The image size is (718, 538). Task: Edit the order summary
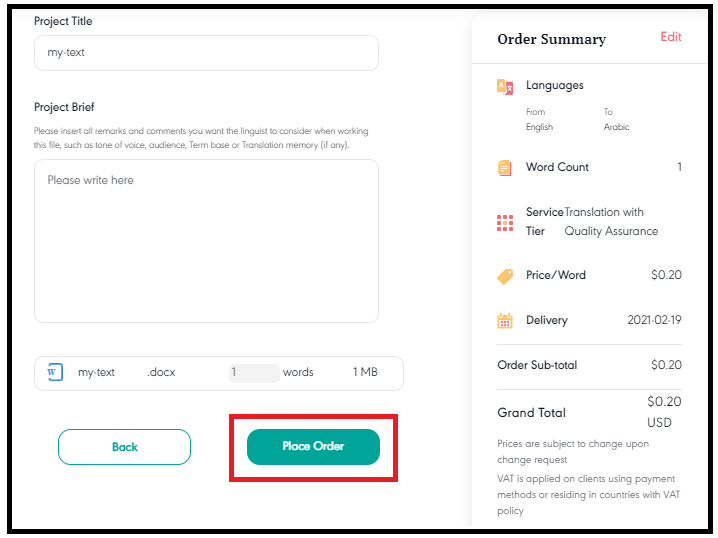(671, 37)
